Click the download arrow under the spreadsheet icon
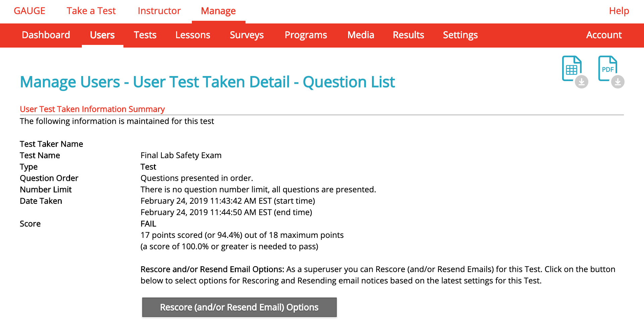This screenshot has height=327, width=644. (x=582, y=82)
